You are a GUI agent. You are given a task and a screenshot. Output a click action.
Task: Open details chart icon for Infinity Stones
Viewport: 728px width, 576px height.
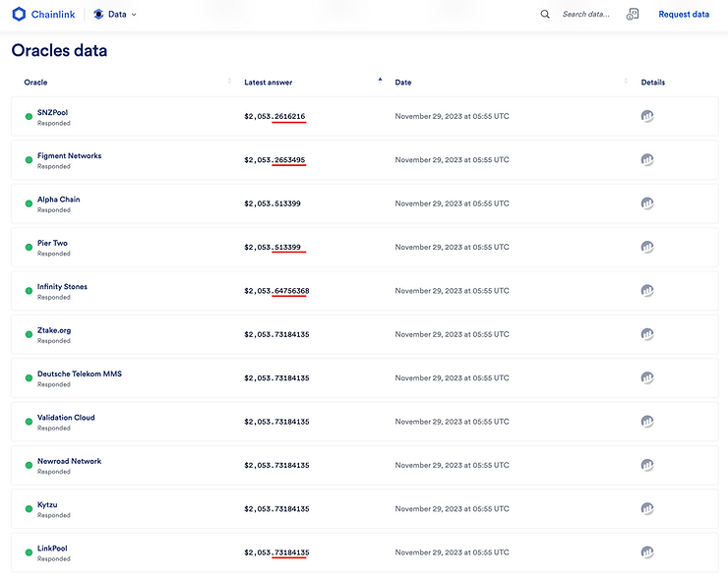(647, 290)
